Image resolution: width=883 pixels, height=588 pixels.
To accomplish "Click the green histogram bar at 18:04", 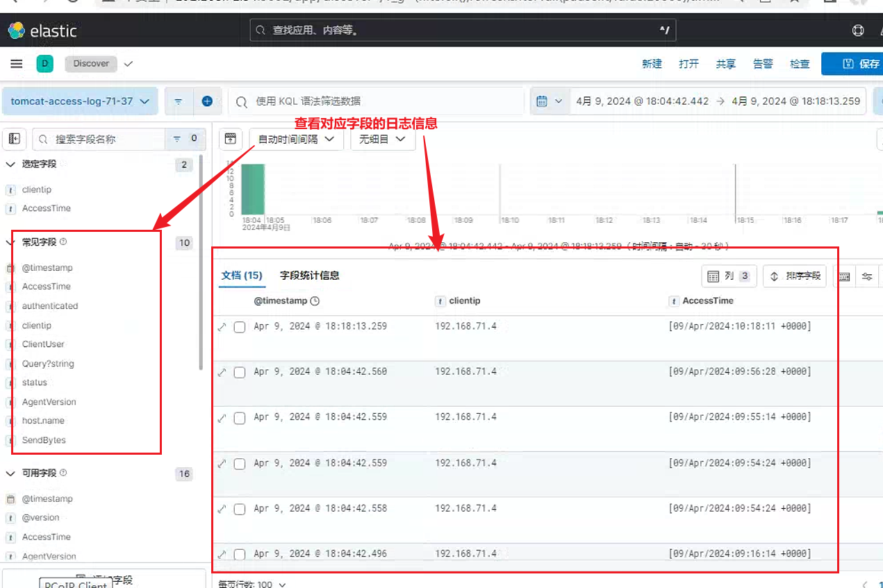I will pyautogui.click(x=253, y=189).
